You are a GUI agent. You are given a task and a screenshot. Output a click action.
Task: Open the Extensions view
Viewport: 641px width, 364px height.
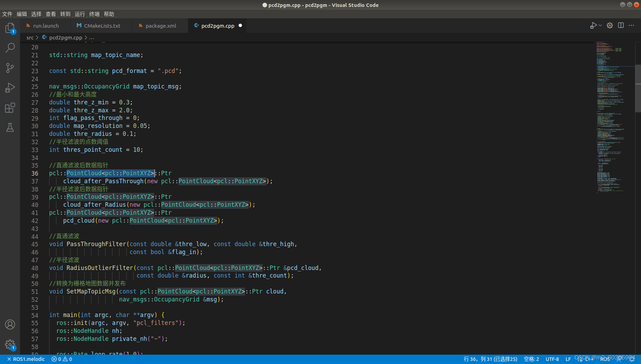(x=10, y=108)
